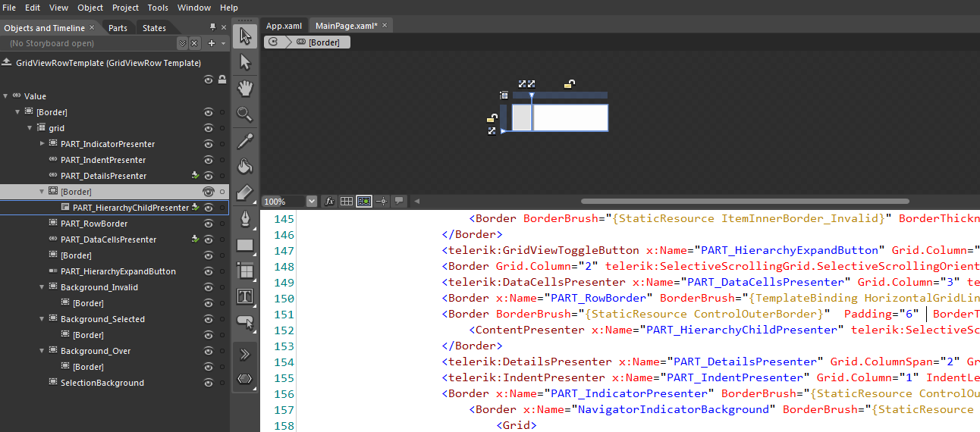The height and width of the screenshot is (432, 980).
Task: Open storyboard picker double-chevron button
Action: coord(182,43)
